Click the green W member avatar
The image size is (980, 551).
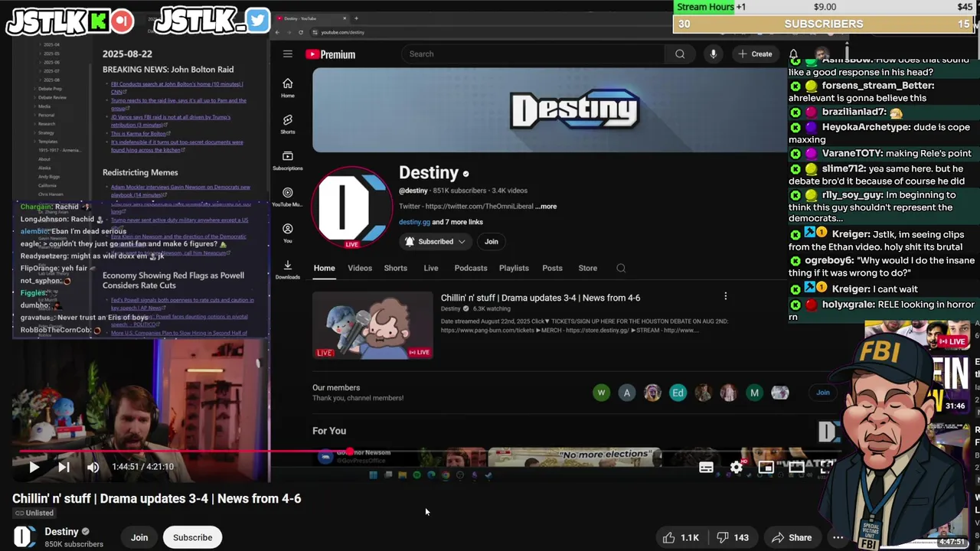(x=601, y=393)
